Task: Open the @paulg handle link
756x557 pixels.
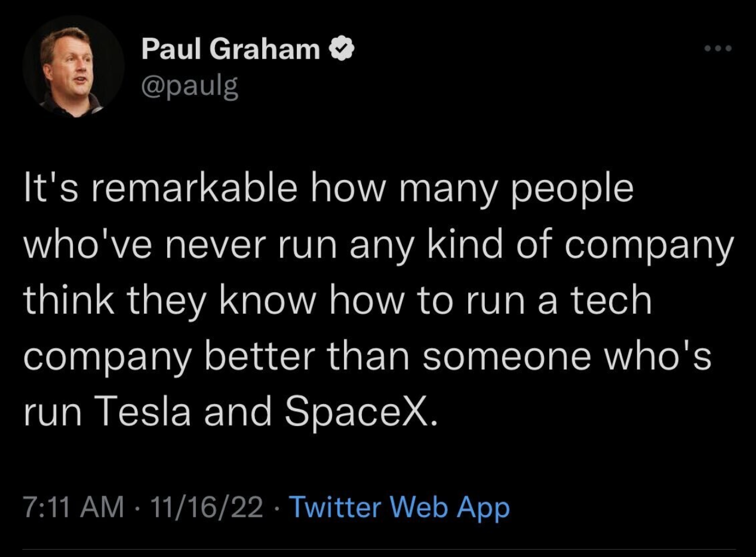Action: (x=190, y=87)
